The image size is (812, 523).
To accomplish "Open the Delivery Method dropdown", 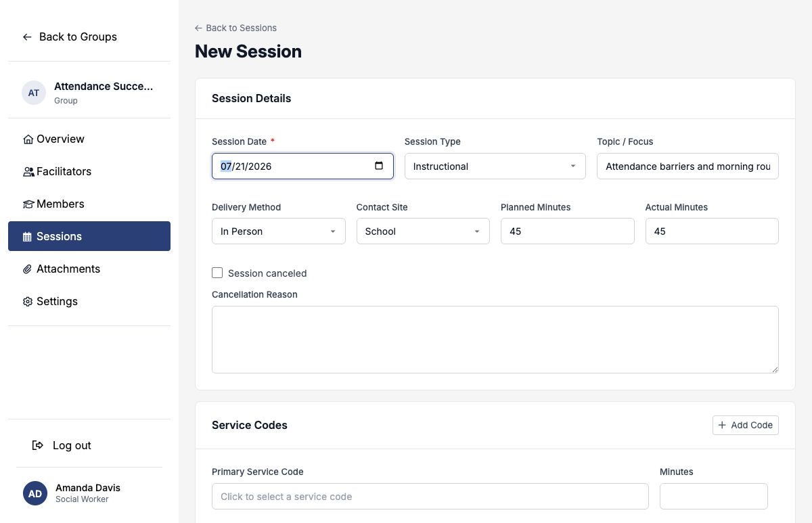I will (279, 231).
